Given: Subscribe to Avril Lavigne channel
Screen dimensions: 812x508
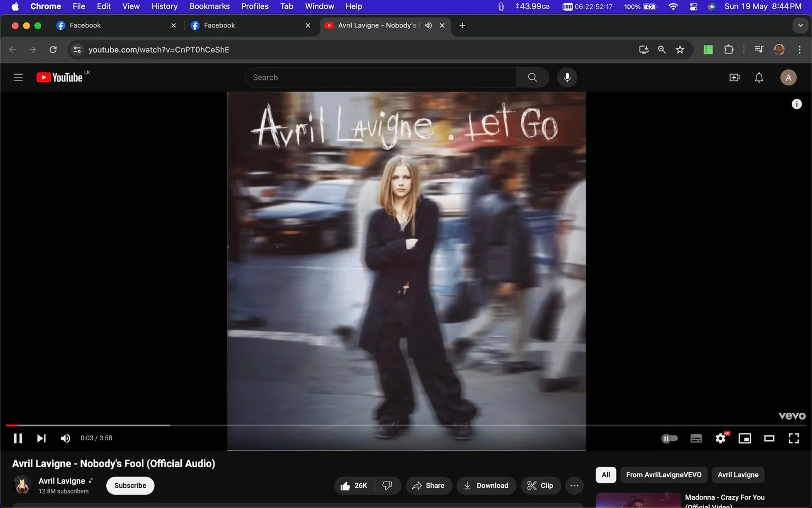Looking at the screenshot, I should pos(130,486).
